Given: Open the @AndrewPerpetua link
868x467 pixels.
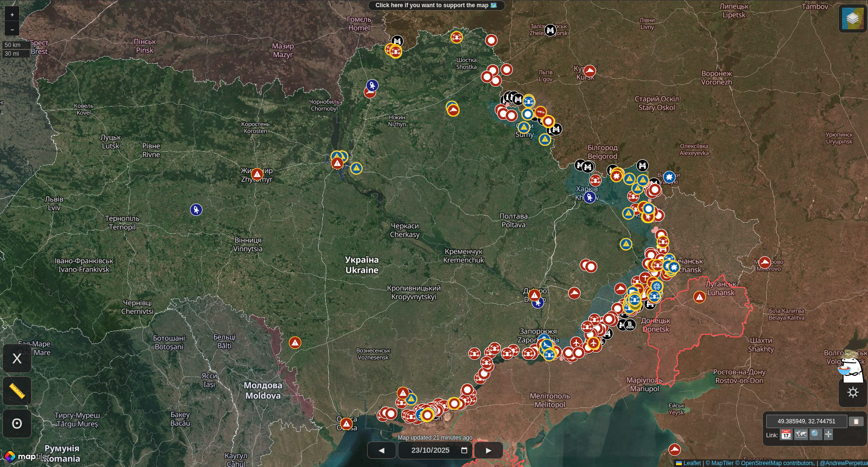Looking at the screenshot, I should coord(843,463).
